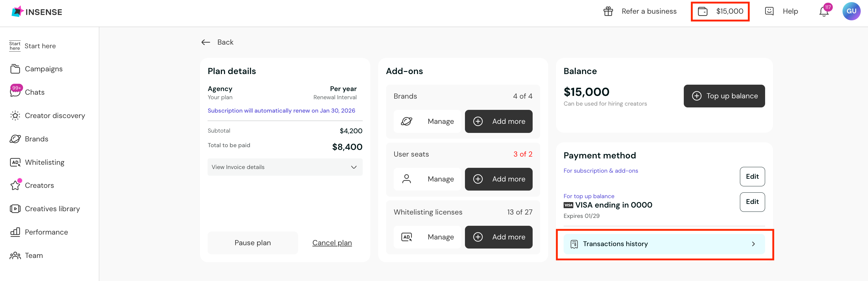Manage Whitelisting licenses
The width and height of the screenshot is (868, 281).
coord(427,237)
